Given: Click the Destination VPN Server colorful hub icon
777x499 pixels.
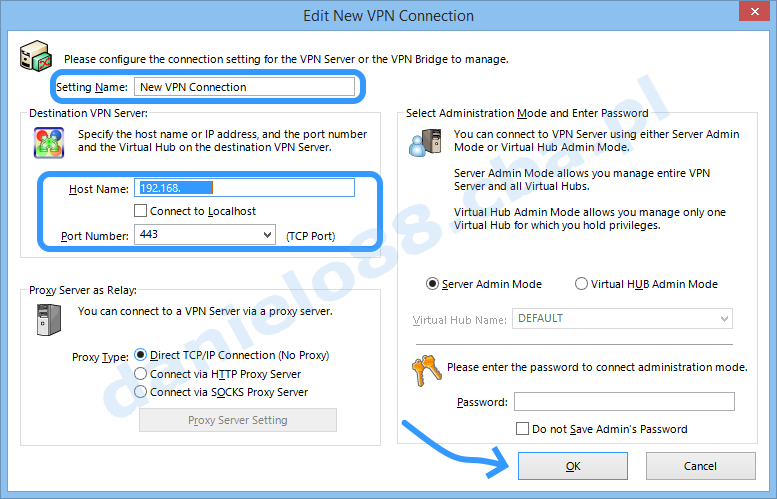Looking at the screenshot, I should click(49, 143).
